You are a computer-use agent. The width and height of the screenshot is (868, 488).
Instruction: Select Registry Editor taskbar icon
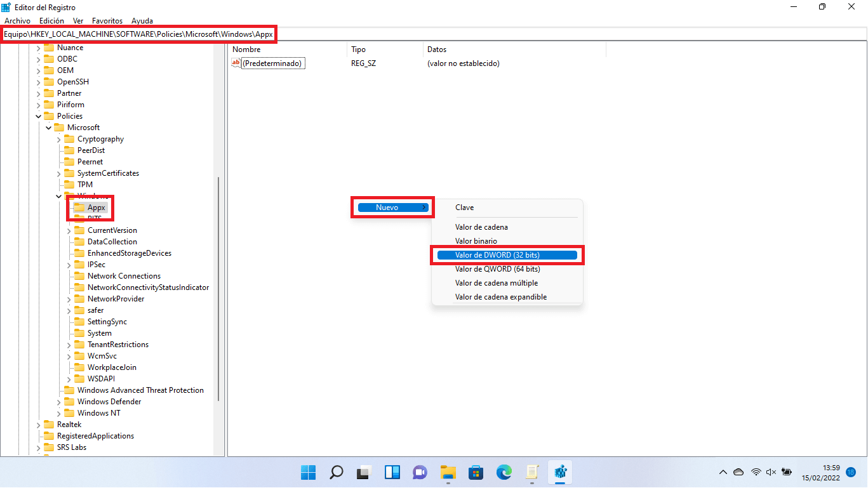tap(560, 472)
